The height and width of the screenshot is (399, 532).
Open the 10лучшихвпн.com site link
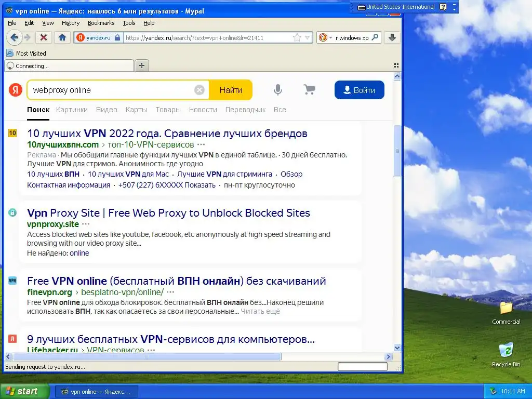63,144
